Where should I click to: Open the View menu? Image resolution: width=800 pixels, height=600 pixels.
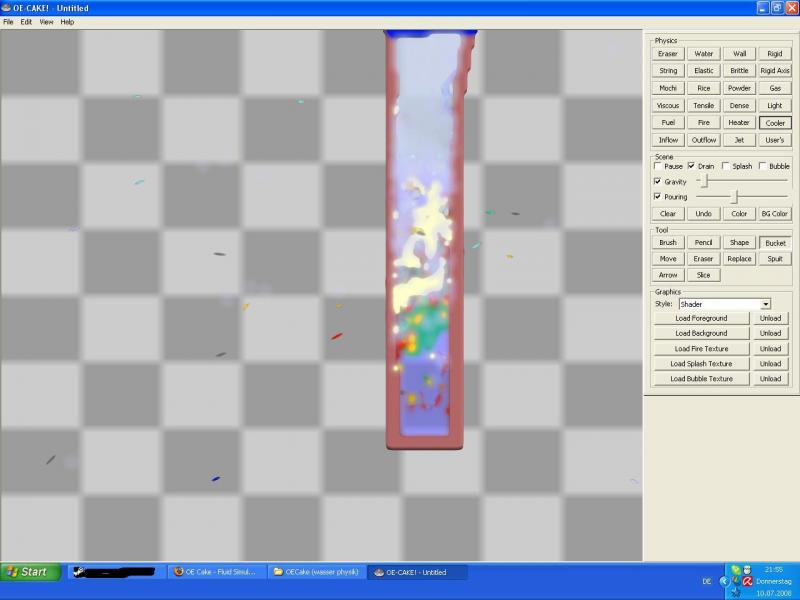46,21
